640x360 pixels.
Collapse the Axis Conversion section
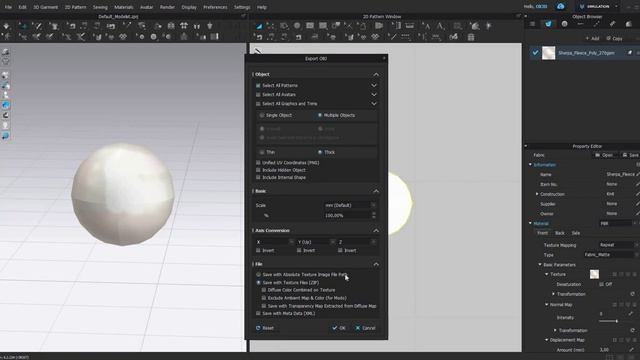(x=376, y=231)
